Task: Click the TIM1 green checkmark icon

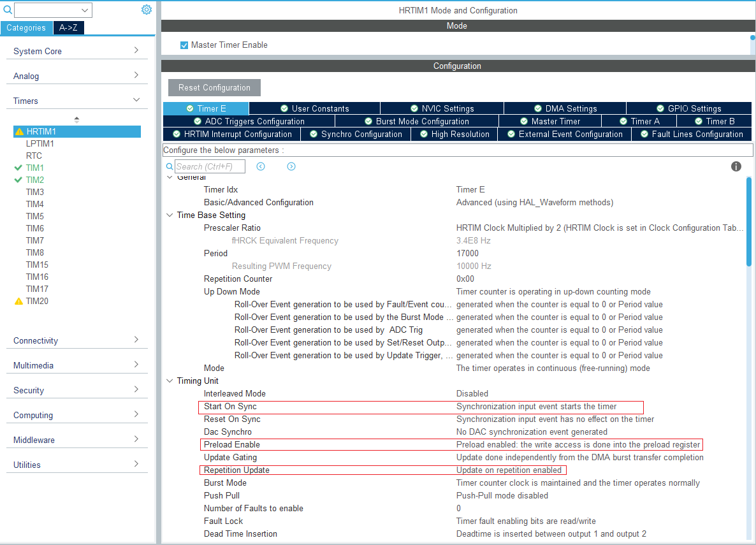Action: (x=18, y=168)
